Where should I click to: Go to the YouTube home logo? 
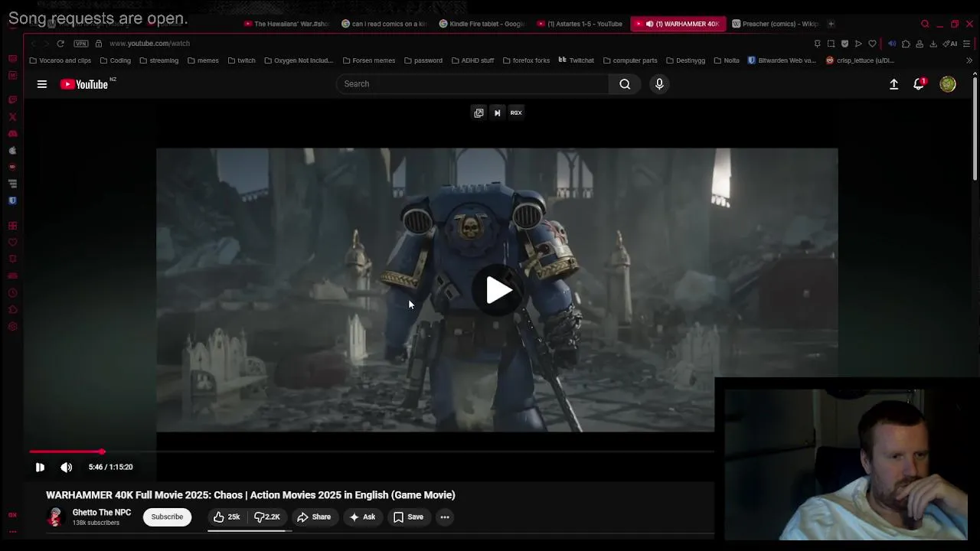click(x=84, y=84)
